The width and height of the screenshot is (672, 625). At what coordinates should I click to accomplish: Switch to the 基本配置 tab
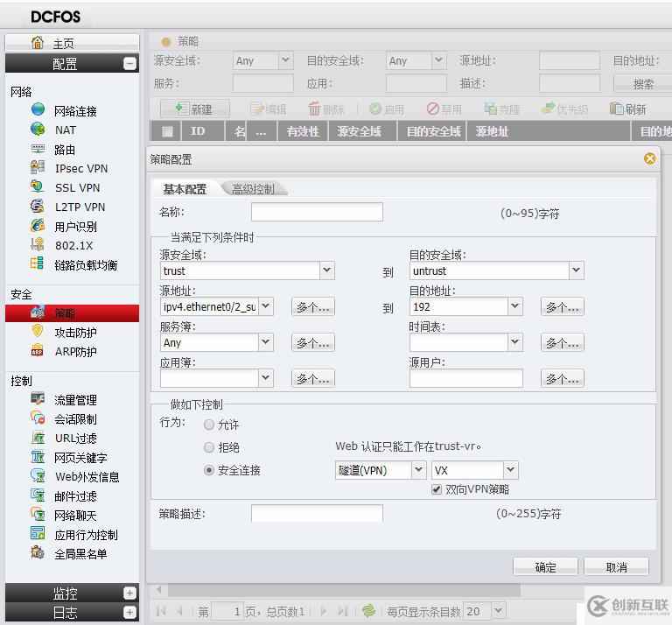pyautogui.click(x=185, y=189)
